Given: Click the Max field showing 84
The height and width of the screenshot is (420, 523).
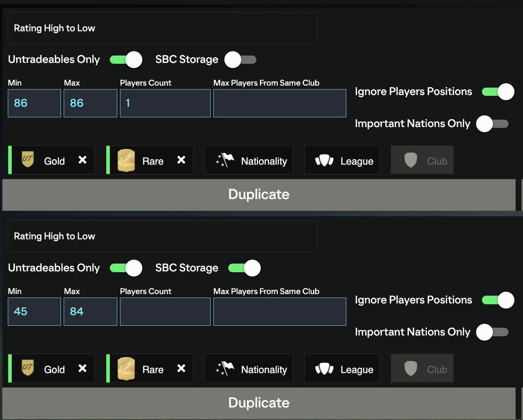Looking at the screenshot, I should tap(90, 312).
